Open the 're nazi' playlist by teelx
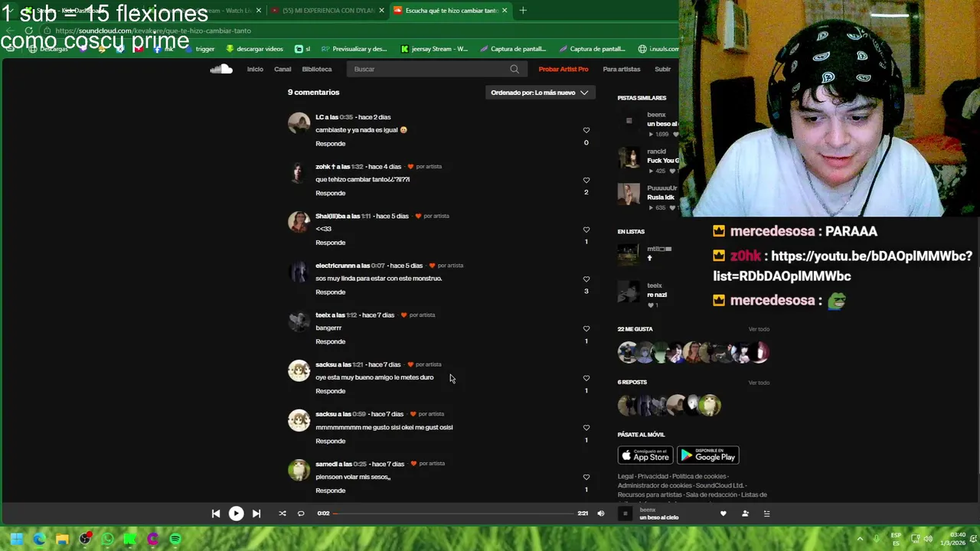Viewport: 980px width, 551px height. coord(657,295)
